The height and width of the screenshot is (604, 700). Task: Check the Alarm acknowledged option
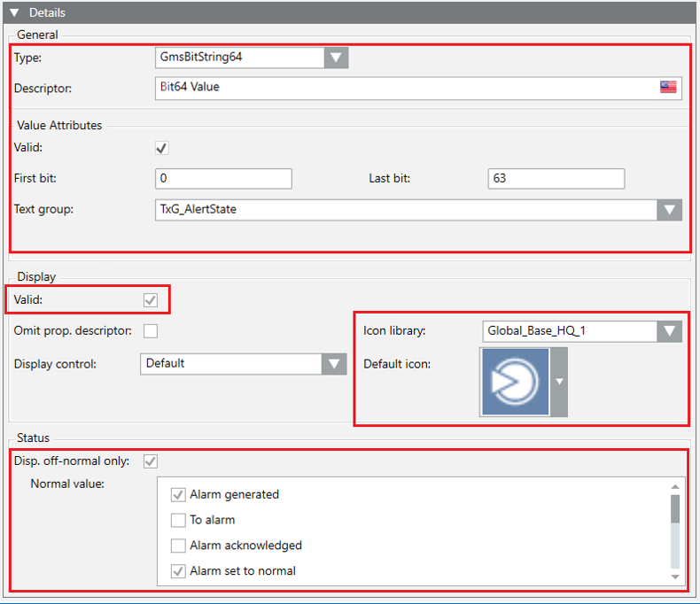[x=178, y=546]
